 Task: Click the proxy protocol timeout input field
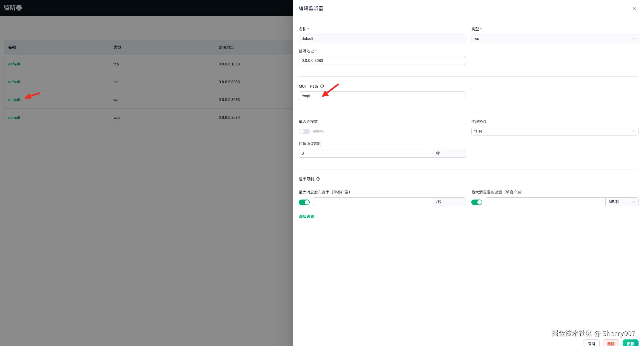[x=365, y=153]
